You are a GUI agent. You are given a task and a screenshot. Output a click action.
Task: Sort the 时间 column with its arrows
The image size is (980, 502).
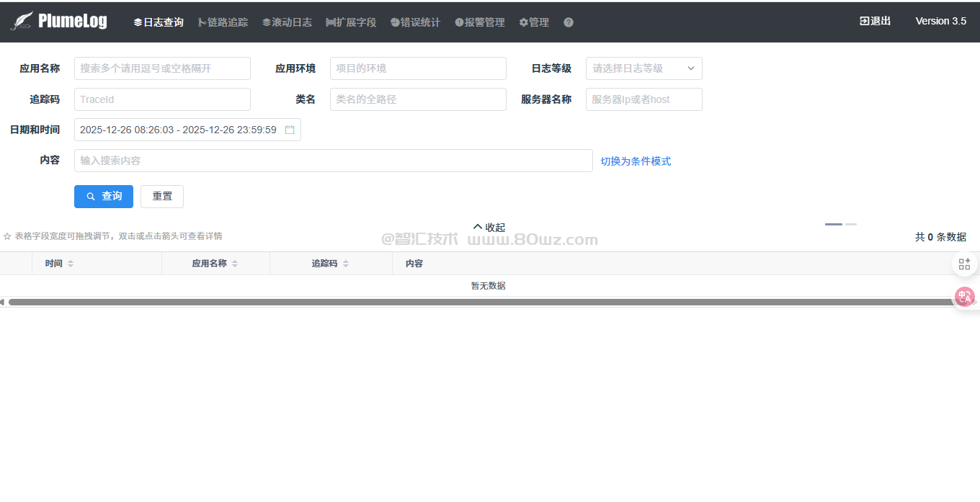[71, 264]
